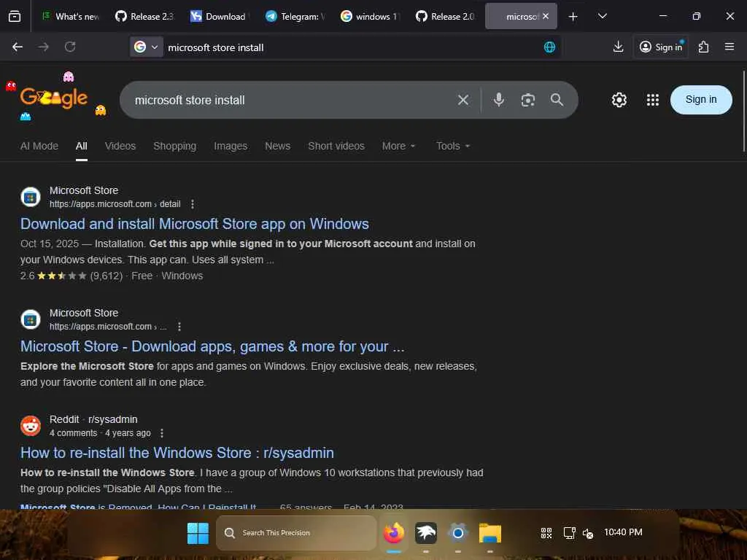Image resolution: width=747 pixels, height=560 pixels.
Task: Start search by voice microphone
Action: click(498, 100)
